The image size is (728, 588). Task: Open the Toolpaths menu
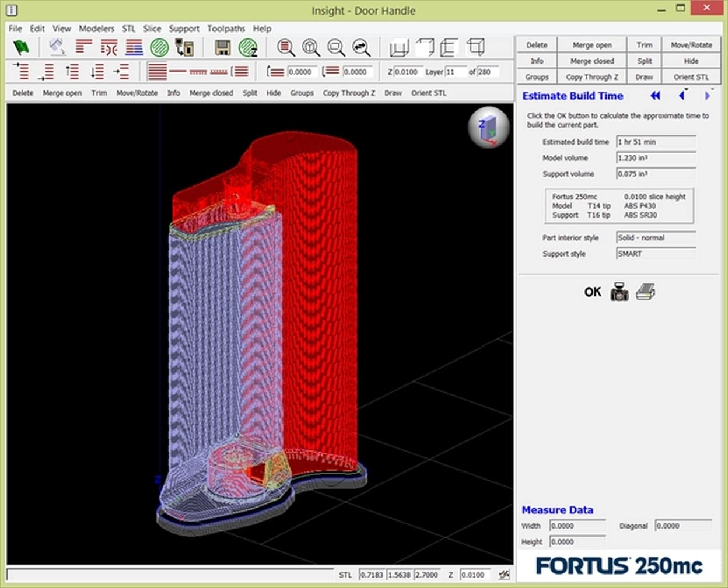(x=226, y=29)
